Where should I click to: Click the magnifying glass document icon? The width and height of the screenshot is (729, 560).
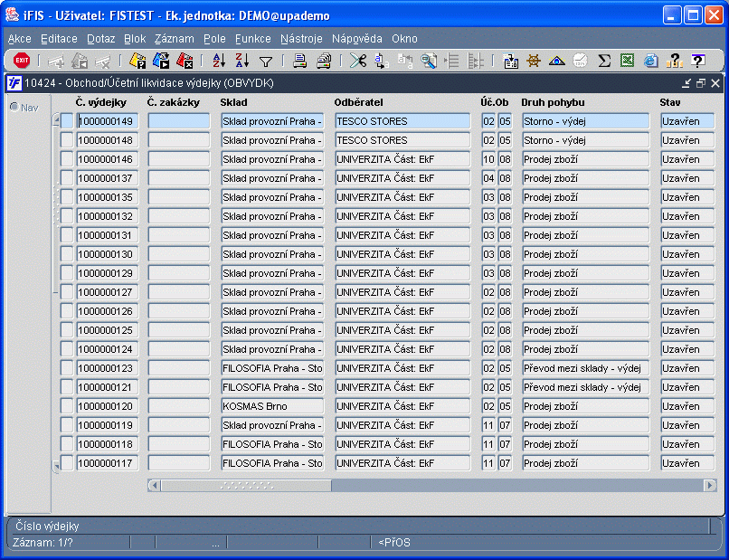click(428, 61)
